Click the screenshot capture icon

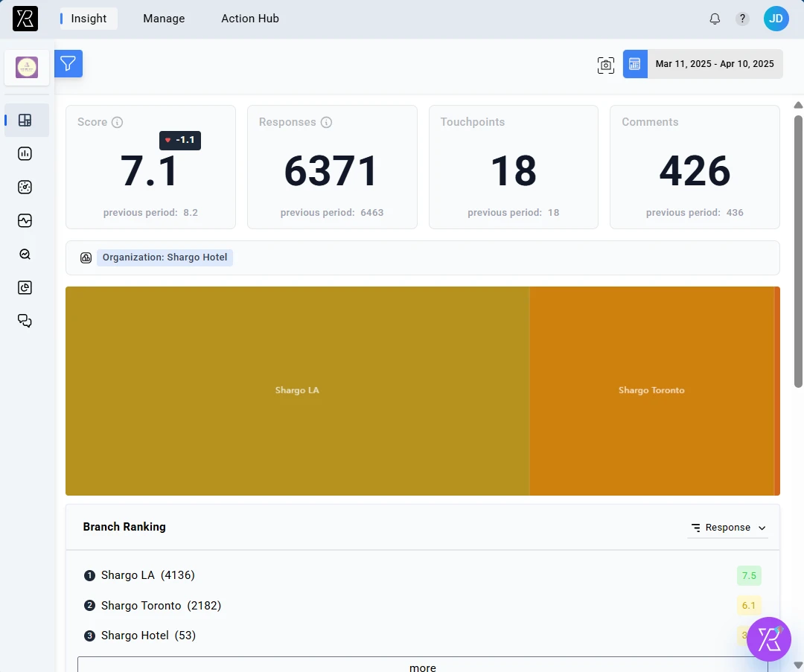pos(605,65)
